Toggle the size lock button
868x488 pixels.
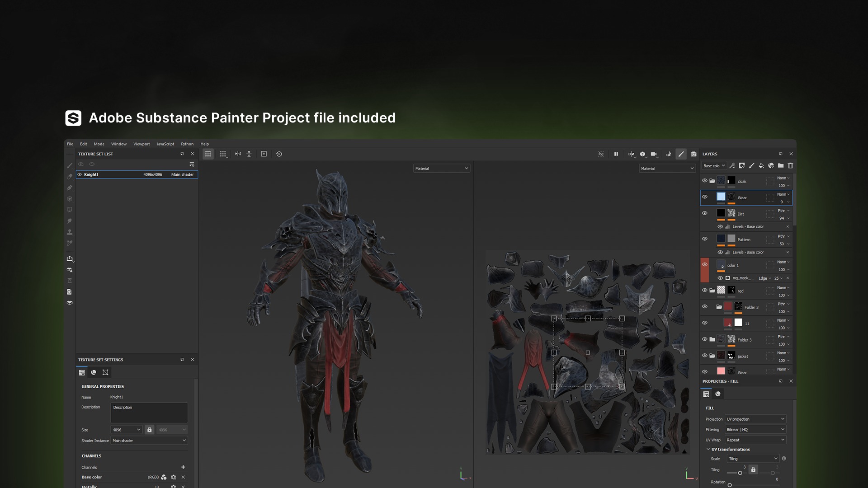pos(150,430)
